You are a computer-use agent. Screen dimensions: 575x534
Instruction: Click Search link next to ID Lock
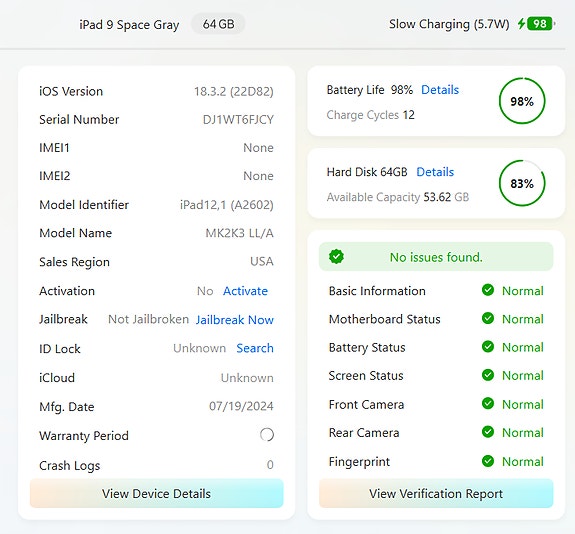click(255, 348)
